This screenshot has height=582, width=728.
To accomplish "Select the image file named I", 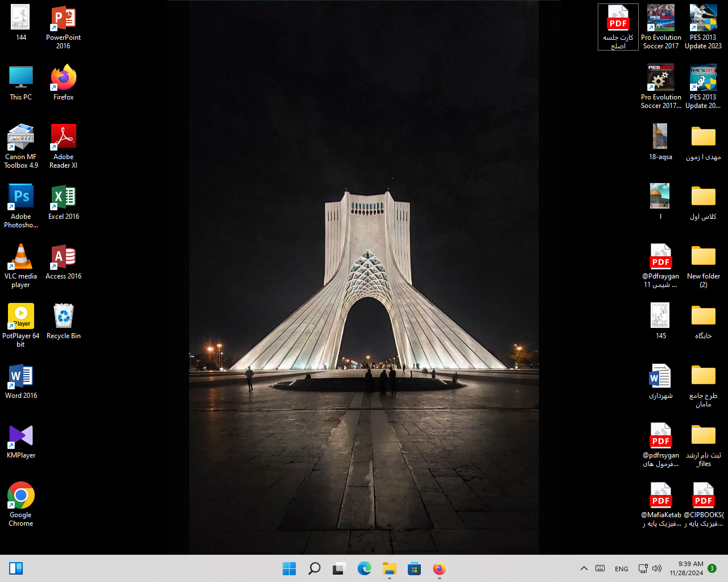I will (x=661, y=202).
